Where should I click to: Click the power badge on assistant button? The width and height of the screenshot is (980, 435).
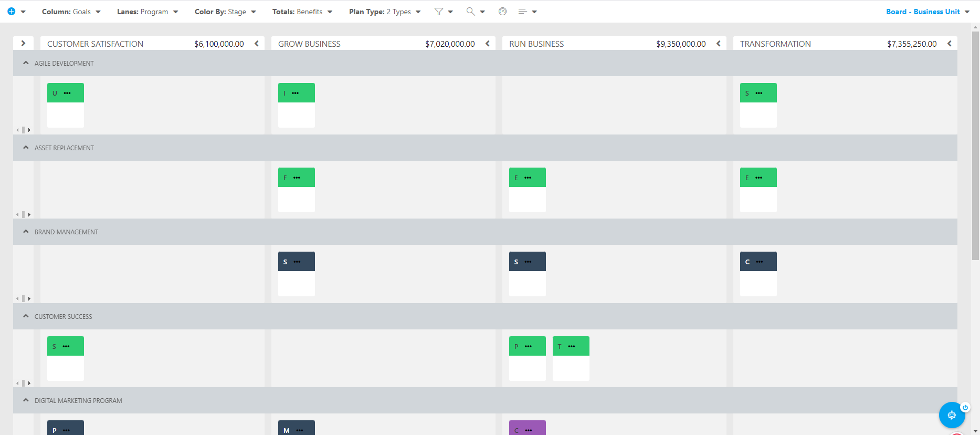tap(965, 407)
